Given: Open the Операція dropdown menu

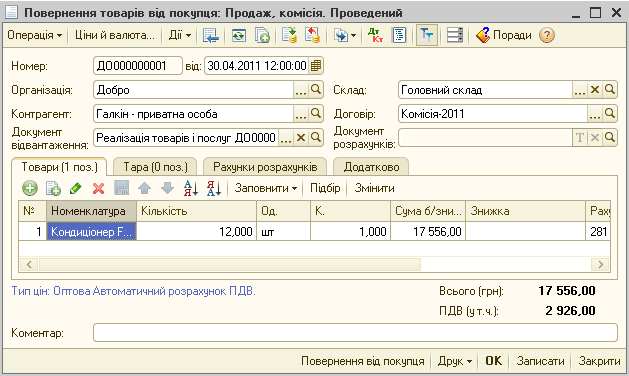Looking at the screenshot, I should [35, 35].
